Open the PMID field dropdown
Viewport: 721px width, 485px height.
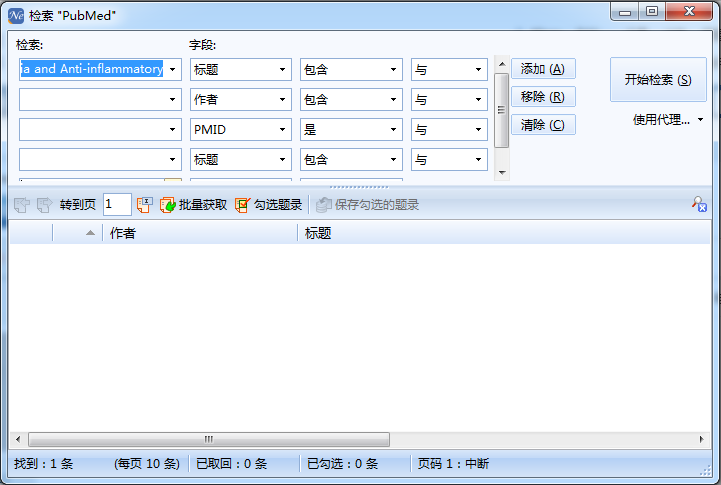click(282, 129)
